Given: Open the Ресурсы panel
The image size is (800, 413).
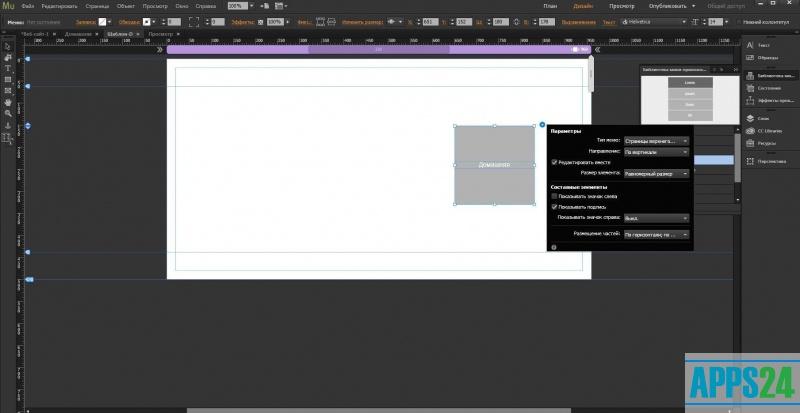Looking at the screenshot, I should [x=767, y=143].
